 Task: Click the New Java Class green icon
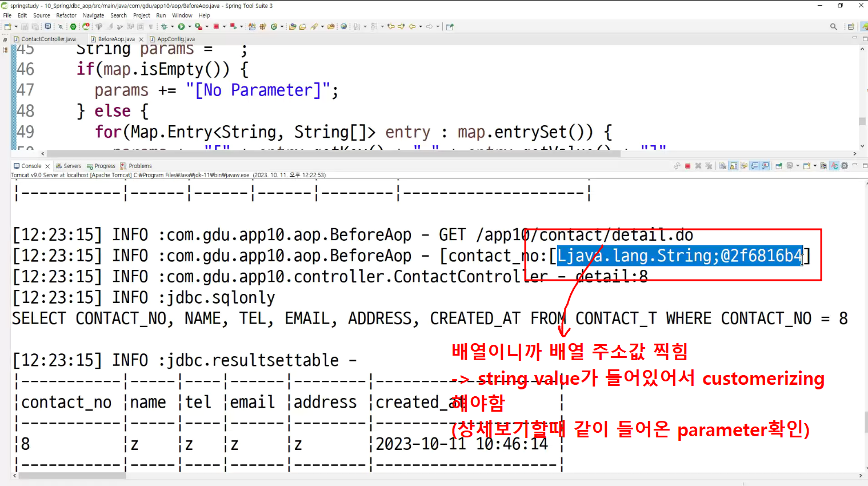pyautogui.click(x=274, y=26)
